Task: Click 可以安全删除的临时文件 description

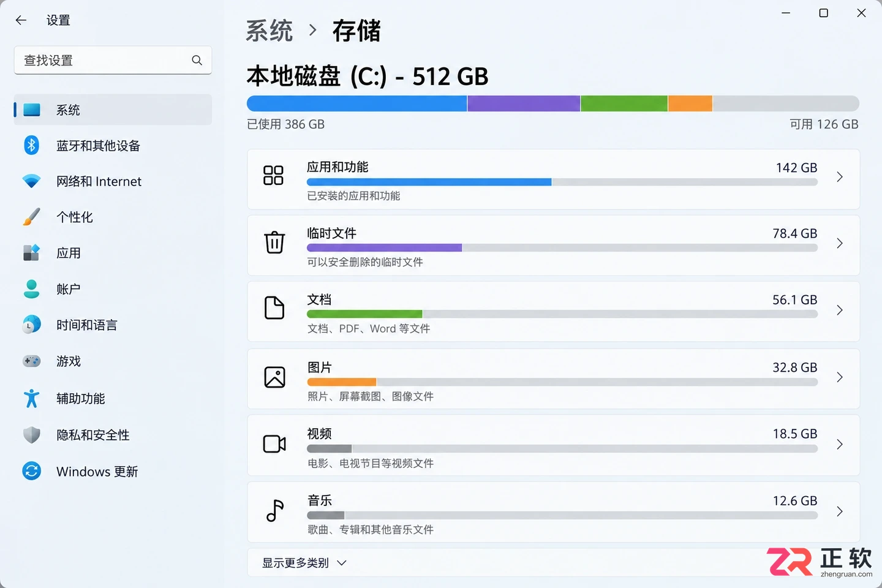Action: (365, 262)
